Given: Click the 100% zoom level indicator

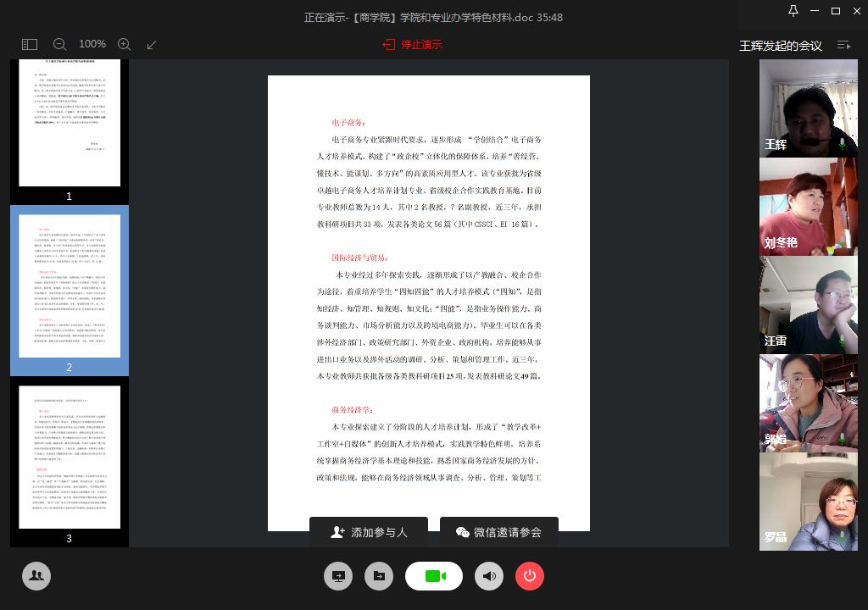Looking at the screenshot, I should coord(92,44).
